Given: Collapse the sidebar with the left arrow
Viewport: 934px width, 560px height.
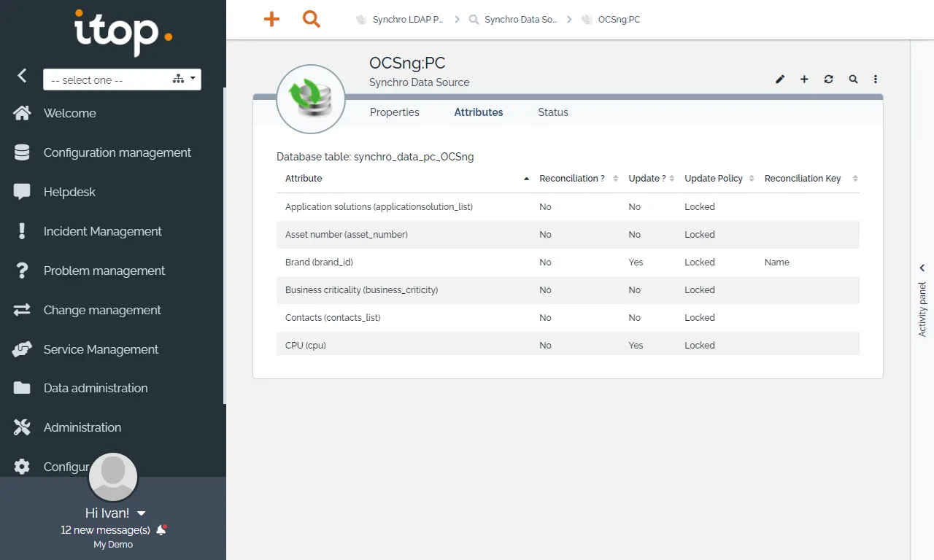Looking at the screenshot, I should point(22,75).
